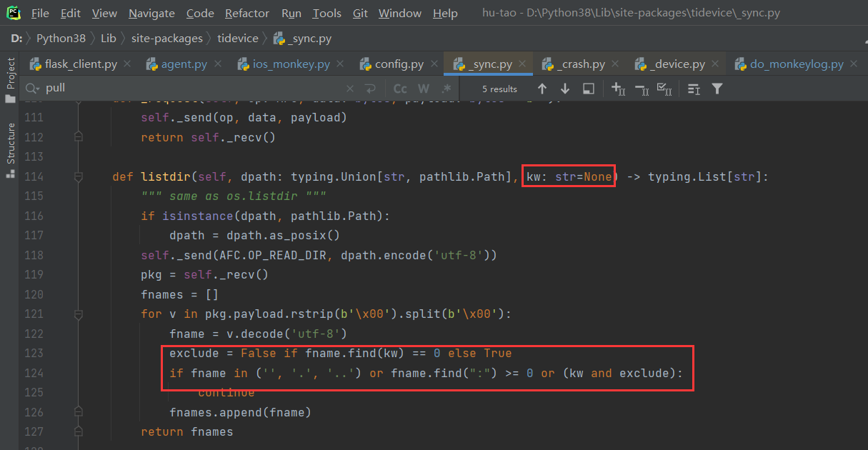The image size is (868, 450).
Task: Close the _sync.py tab
Action: click(x=523, y=64)
